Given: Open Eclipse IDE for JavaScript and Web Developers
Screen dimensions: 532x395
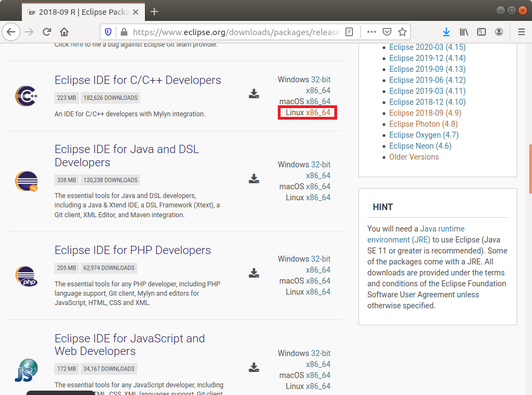Looking at the screenshot, I should tap(130, 345).
